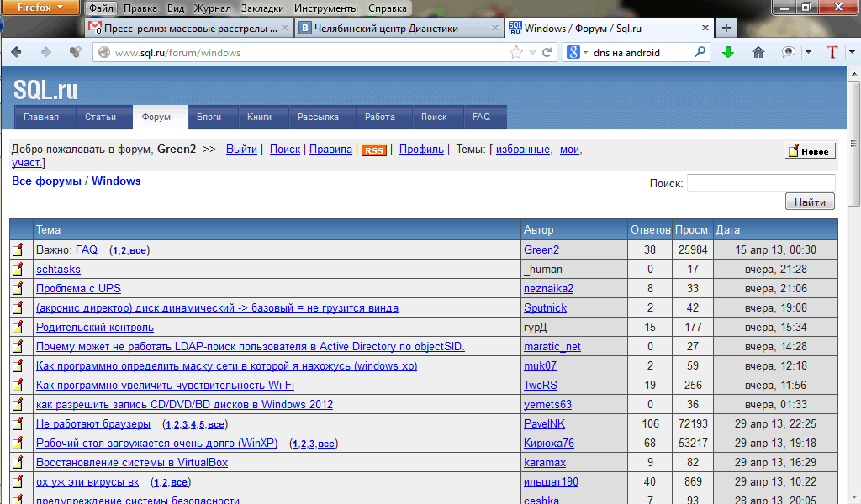
Task: Click the orange RSS feed icon
Action: pos(373,150)
